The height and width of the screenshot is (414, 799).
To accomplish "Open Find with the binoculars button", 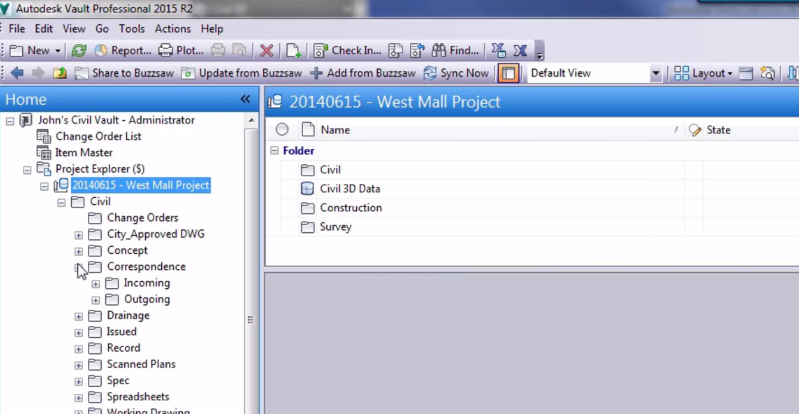I will (x=455, y=50).
